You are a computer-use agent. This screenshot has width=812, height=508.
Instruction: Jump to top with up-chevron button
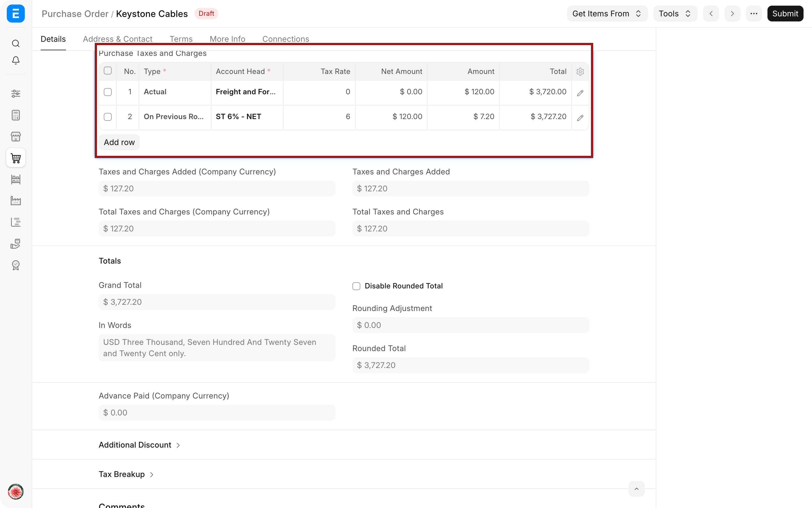click(636, 489)
